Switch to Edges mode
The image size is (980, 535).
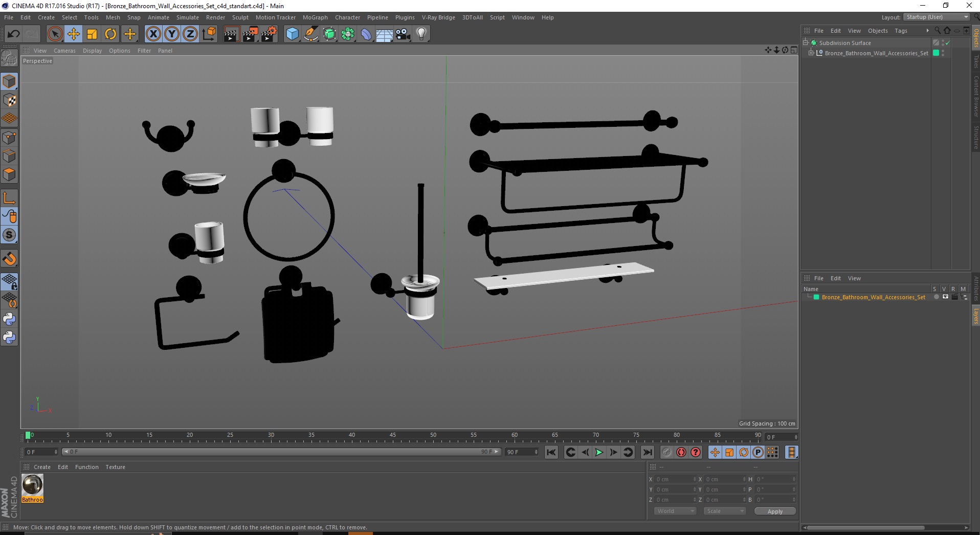pyautogui.click(x=9, y=156)
